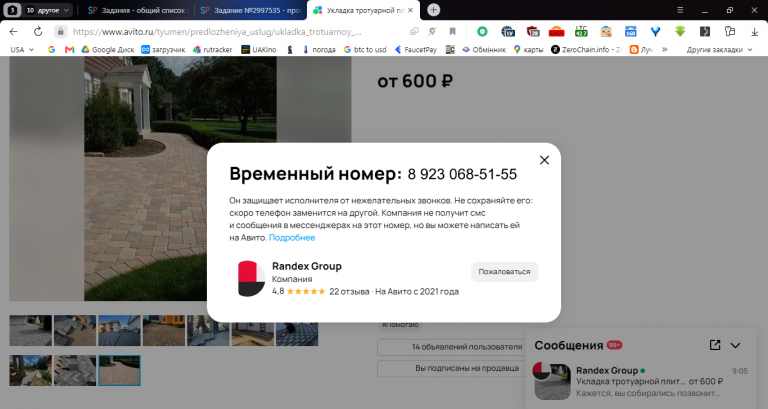Open the UAKino bookmark
The width and height of the screenshot is (768, 409).
(x=259, y=49)
